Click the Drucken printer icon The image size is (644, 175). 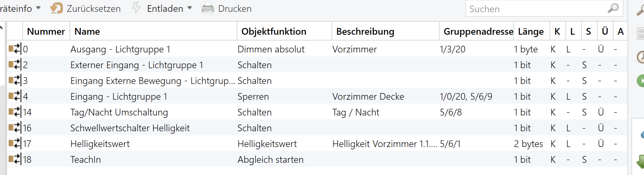pyautogui.click(x=207, y=8)
